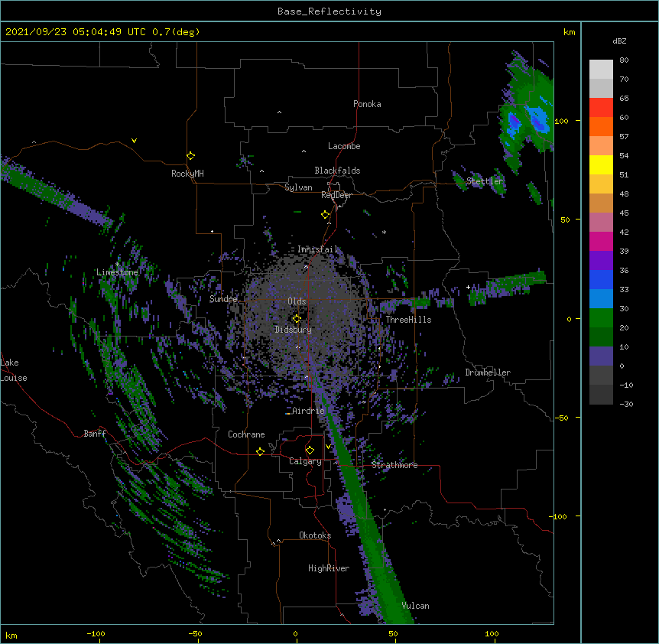Click the Strathmore label
The image size is (659, 644).
(394, 465)
